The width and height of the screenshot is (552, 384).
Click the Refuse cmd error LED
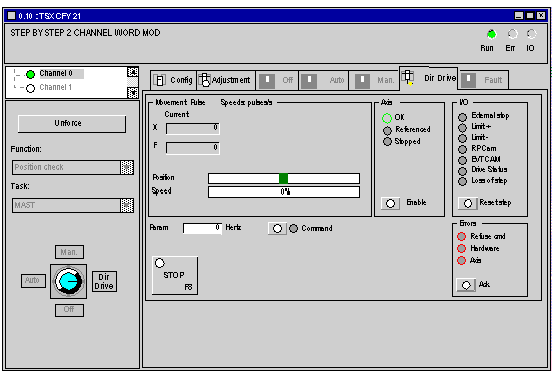coord(461,236)
